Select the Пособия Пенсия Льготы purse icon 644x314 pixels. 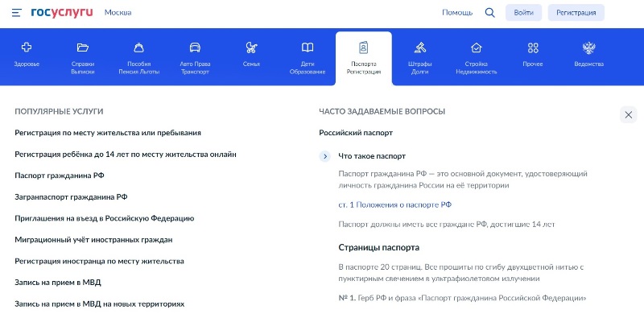point(138,48)
